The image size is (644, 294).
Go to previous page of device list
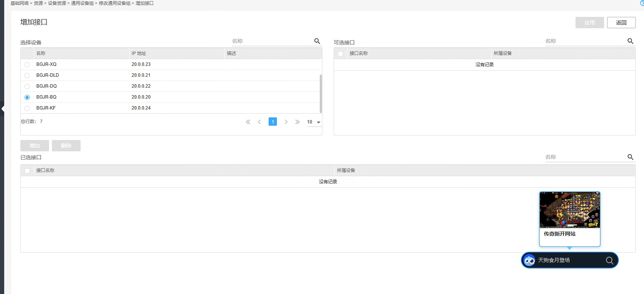coord(259,122)
